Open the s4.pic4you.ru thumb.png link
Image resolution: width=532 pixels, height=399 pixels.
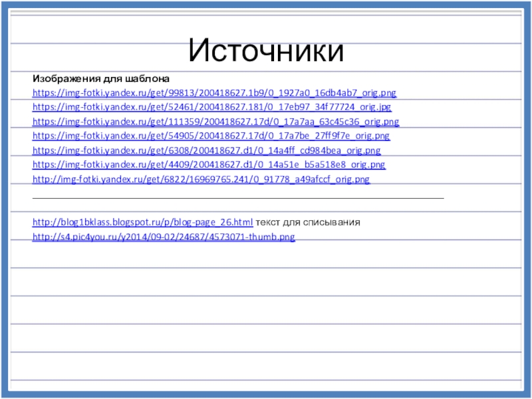164,237
